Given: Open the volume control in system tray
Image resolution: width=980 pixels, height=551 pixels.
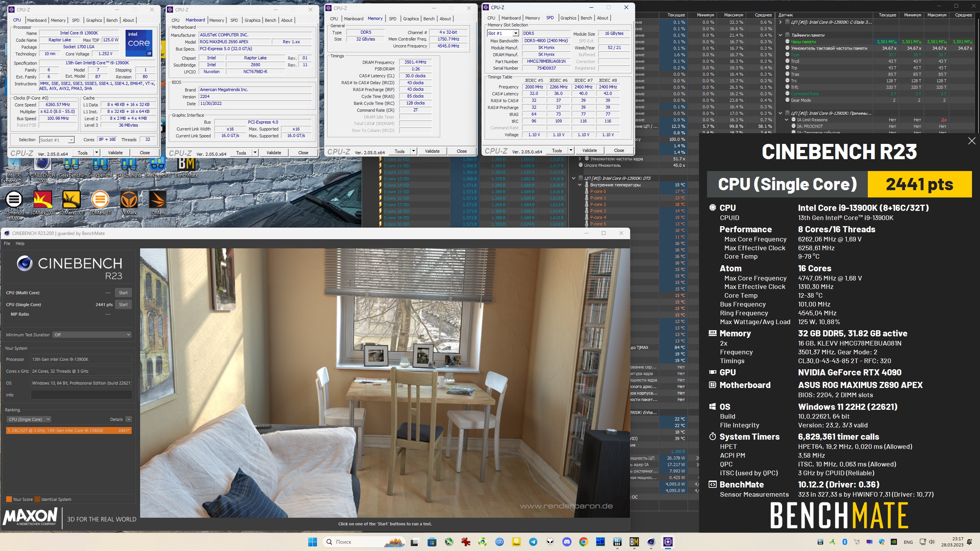Looking at the screenshot, I should [932, 542].
